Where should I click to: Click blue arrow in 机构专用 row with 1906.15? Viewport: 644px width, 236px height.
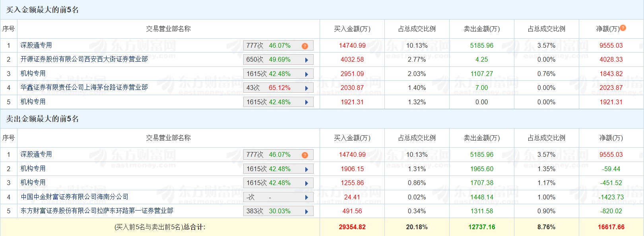(306, 169)
